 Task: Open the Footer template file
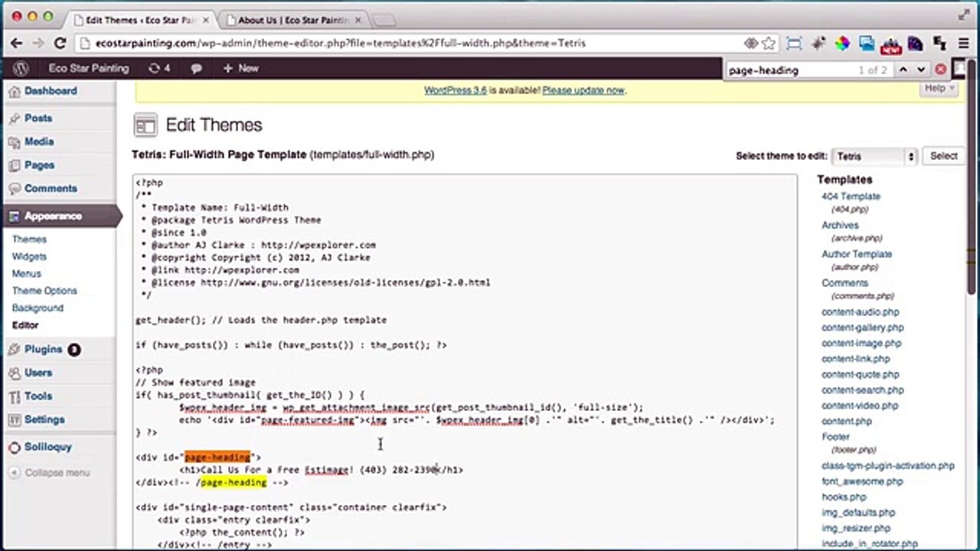pyautogui.click(x=835, y=437)
